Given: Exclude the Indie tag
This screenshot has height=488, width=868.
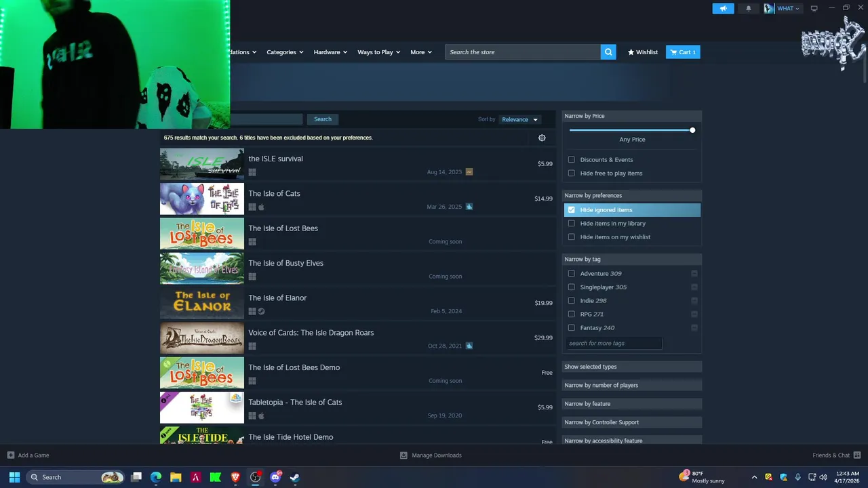Looking at the screenshot, I should point(694,301).
